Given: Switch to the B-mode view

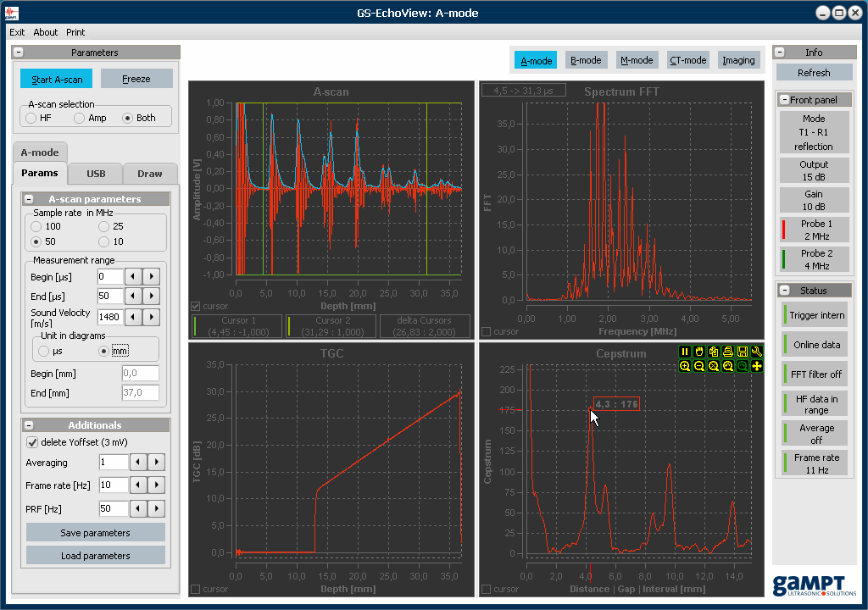Looking at the screenshot, I should (586, 60).
